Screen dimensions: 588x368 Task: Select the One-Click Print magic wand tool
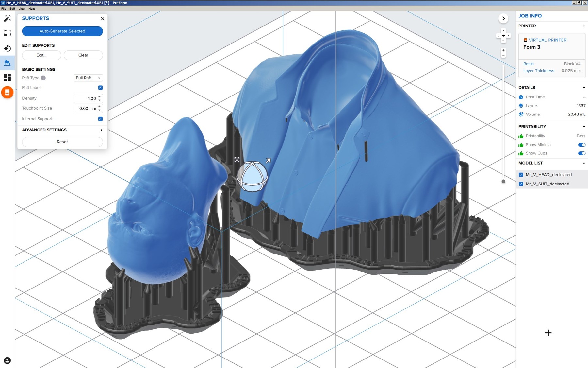pyautogui.click(x=7, y=19)
